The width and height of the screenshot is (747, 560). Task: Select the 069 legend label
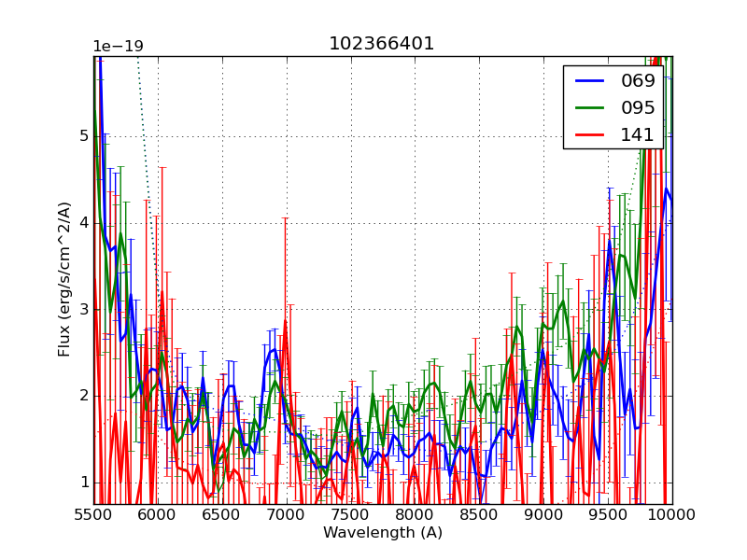click(x=639, y=81)
